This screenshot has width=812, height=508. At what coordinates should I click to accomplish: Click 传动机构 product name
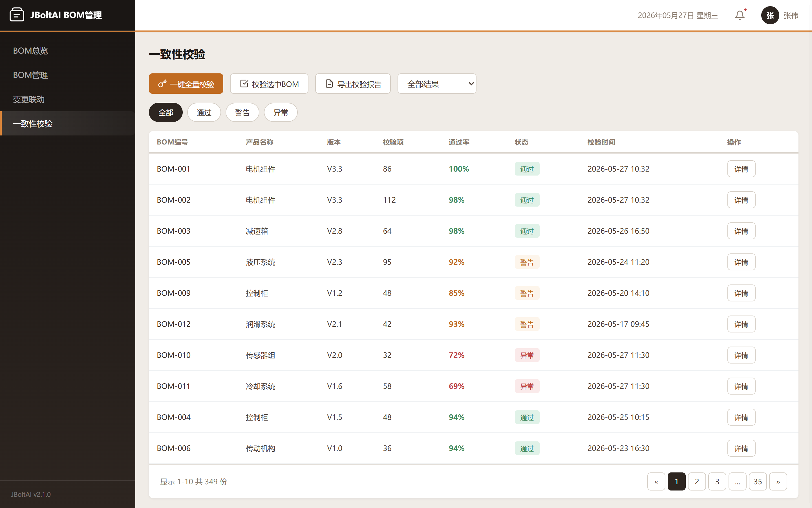[x=261, y=448]
